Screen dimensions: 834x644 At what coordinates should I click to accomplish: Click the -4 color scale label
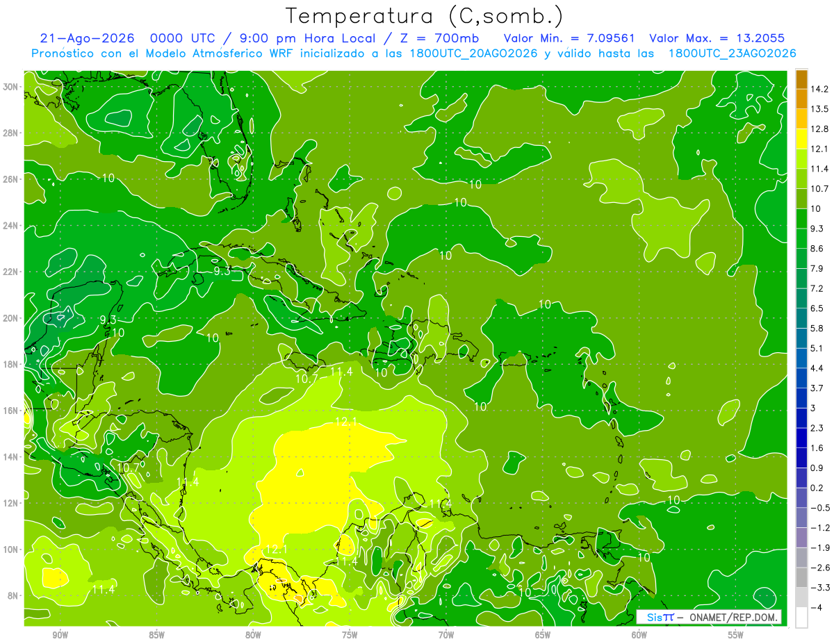point(817,607)
